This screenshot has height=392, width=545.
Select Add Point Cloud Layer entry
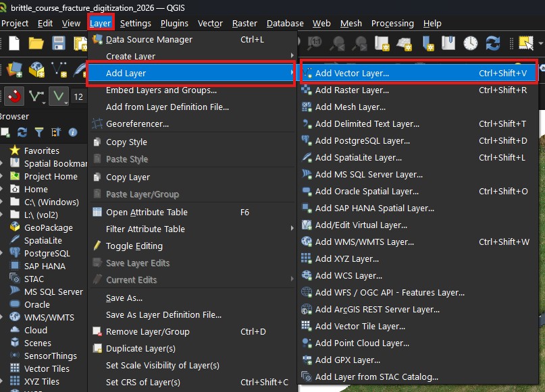pos(419,343)
